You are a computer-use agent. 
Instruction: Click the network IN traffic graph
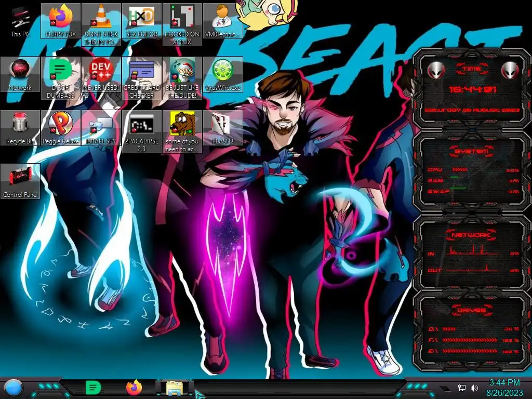(x=473, y=250)
